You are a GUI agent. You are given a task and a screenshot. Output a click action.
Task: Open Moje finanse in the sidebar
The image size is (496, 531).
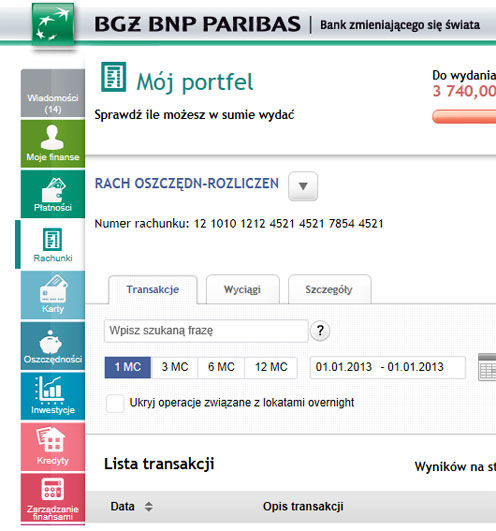(x=53, y=144)
